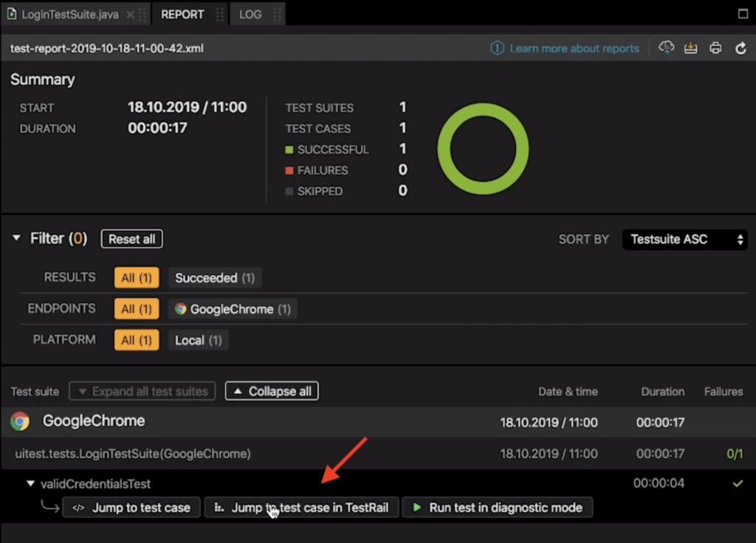Viewport: 756px width, 543px height.
Task: Switch to the REPORT tab
Action: click(182, 15)
